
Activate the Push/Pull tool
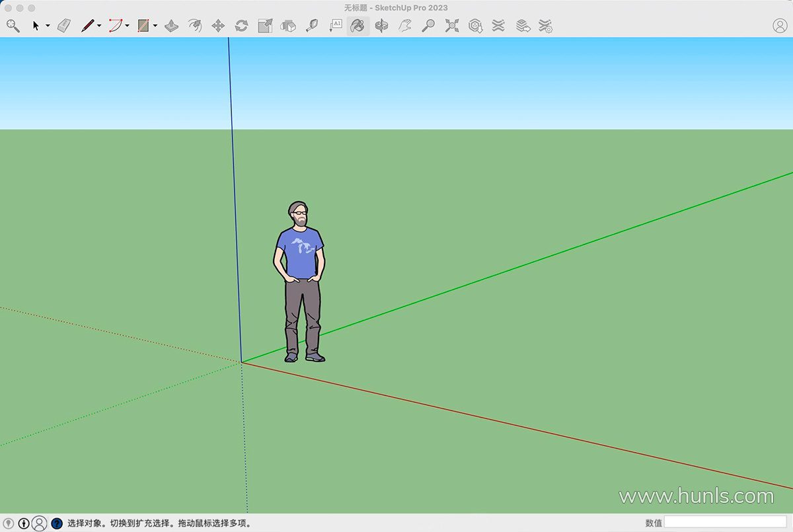coord(171,26)
